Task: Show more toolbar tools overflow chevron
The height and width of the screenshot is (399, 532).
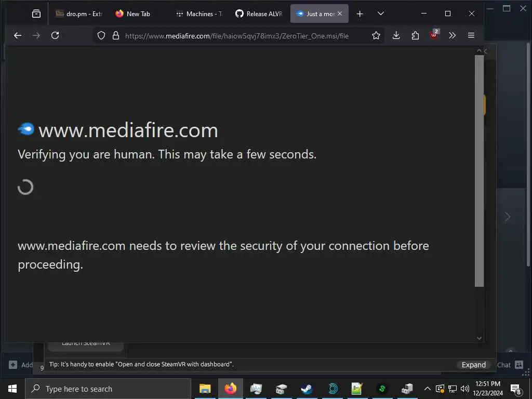Action: pyautogui.click(x=453, y=35)
